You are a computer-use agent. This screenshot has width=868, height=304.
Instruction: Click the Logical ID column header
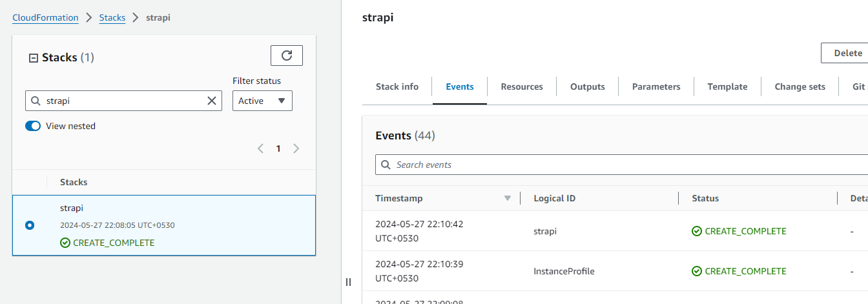point(554,198)
